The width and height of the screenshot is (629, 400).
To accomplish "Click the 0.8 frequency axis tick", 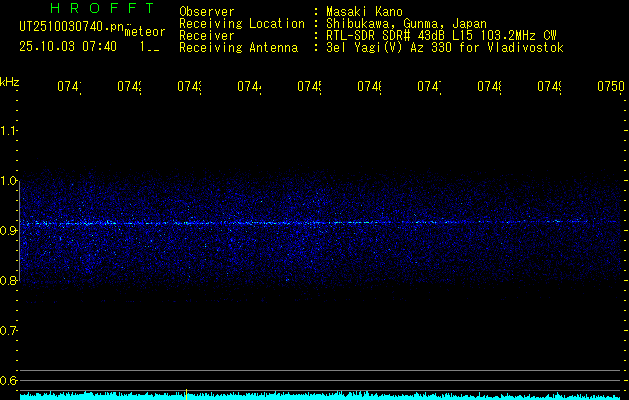I will (9, 281).
